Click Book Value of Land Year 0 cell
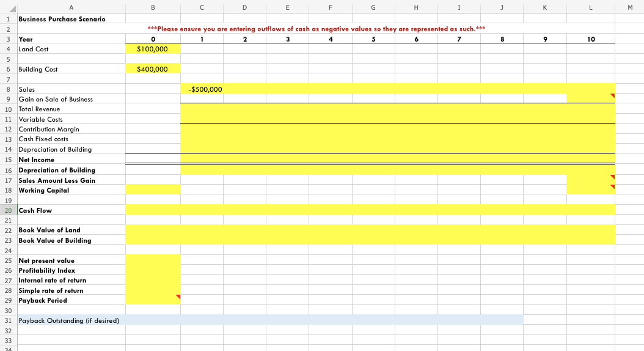Image resolution: width=644 pixels, height=351 pixels. click(x=153, y=230)
